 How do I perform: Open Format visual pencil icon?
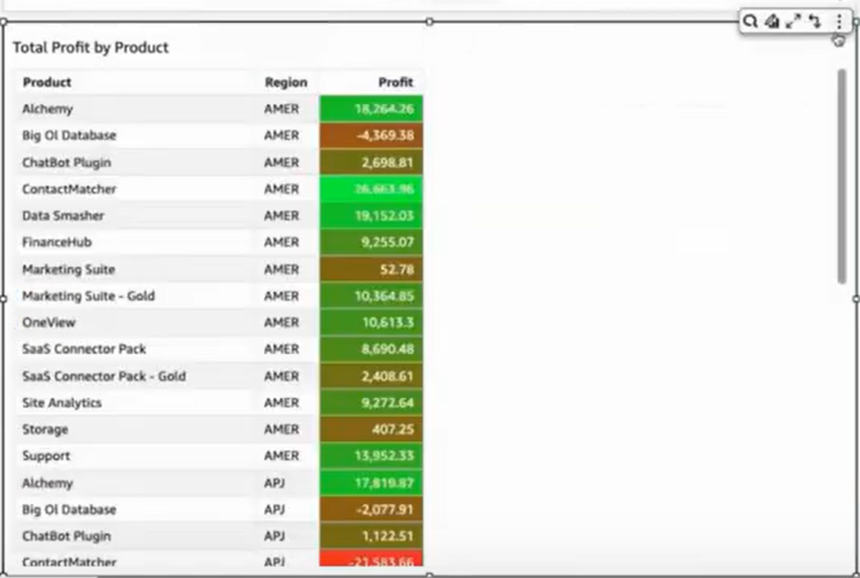point(772,21)
